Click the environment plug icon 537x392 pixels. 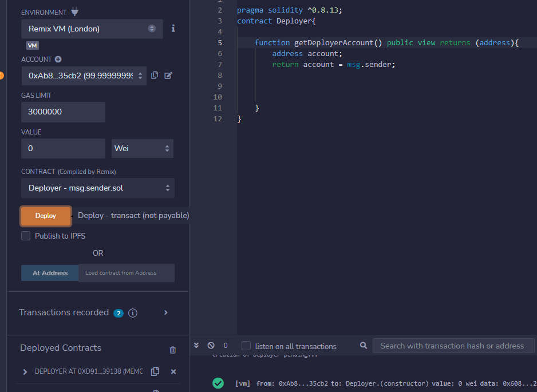point(74,12)
